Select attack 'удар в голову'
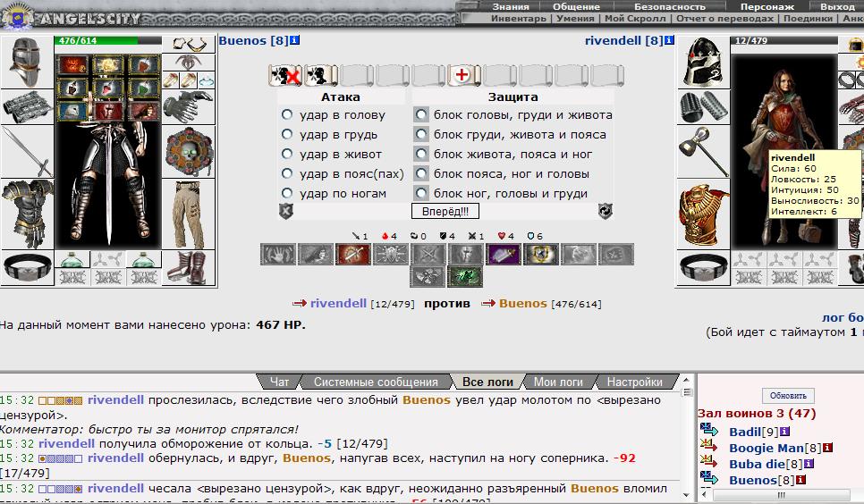The height and width of the screenshot is (504, 864). 287,114
